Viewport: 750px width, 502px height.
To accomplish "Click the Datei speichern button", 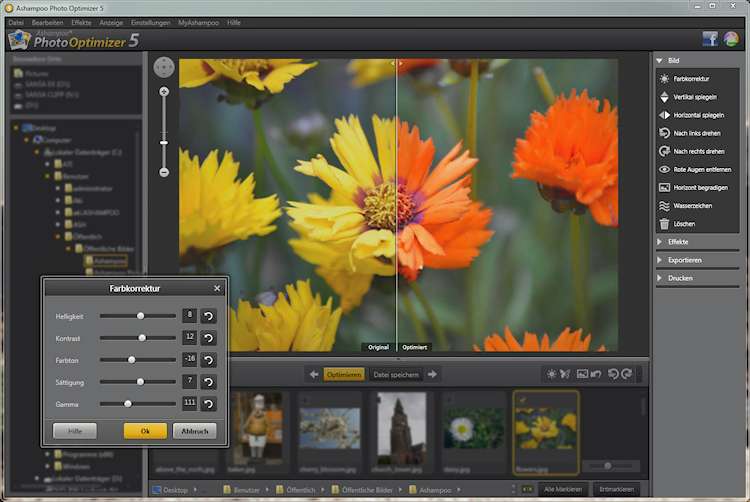I will tap(395, 374).
